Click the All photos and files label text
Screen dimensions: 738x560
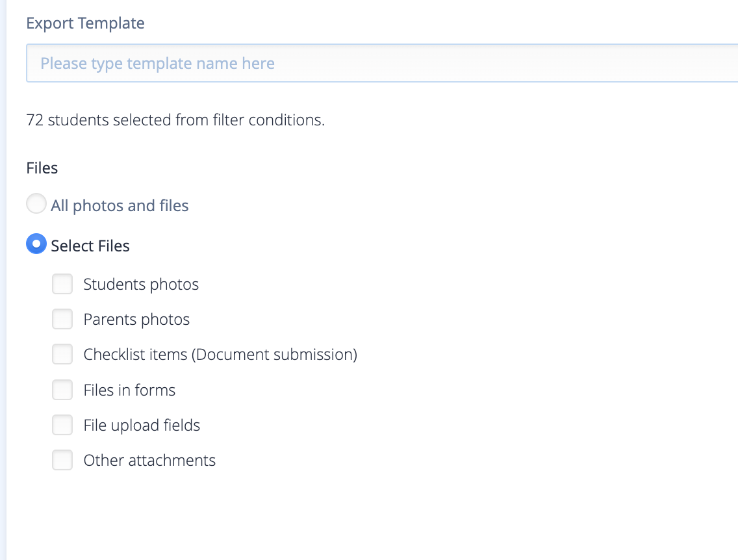point(120,206)
